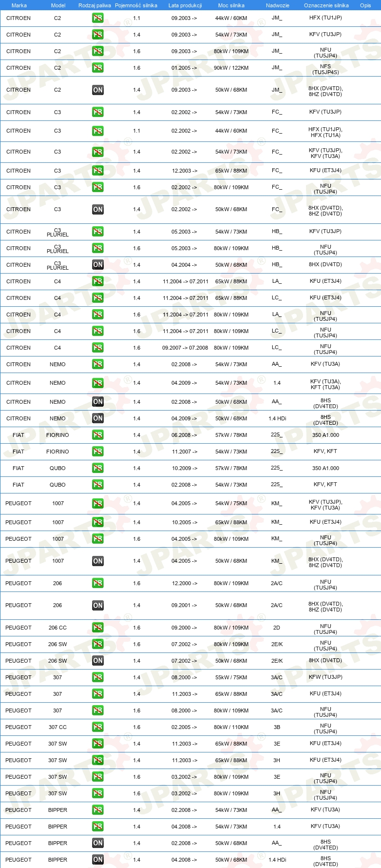Click the "09.2007 -> 07.2008" production years cell
Viewport: 381px width, 868px height.
point(185,348)
